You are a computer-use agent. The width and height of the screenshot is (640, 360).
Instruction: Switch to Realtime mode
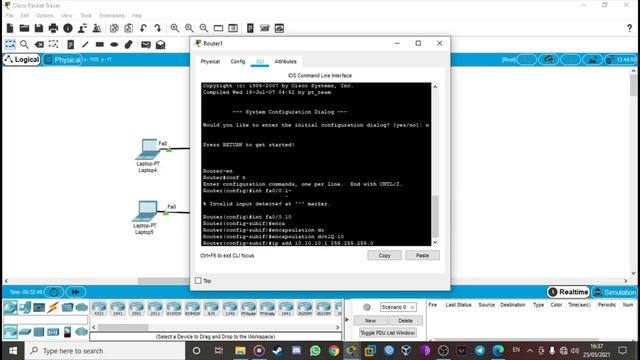[x=568, y=292]
